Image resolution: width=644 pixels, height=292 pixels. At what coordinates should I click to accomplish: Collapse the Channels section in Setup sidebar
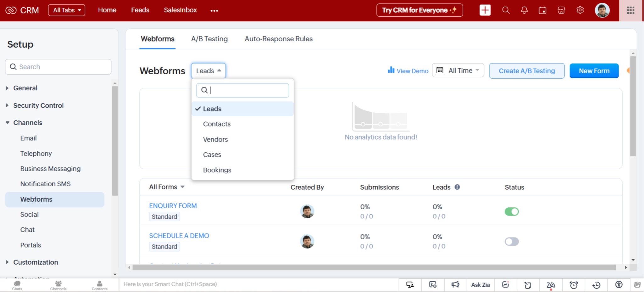(x=28, y=122)
